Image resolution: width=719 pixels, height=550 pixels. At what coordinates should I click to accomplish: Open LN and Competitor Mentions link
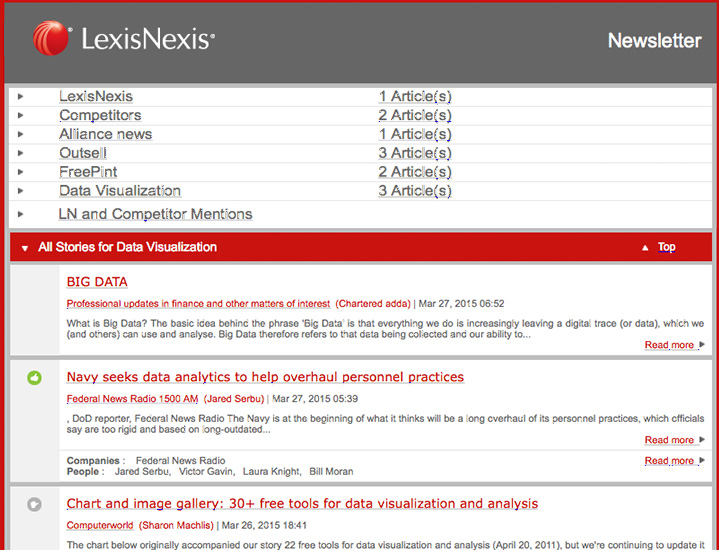click(155, 214)
